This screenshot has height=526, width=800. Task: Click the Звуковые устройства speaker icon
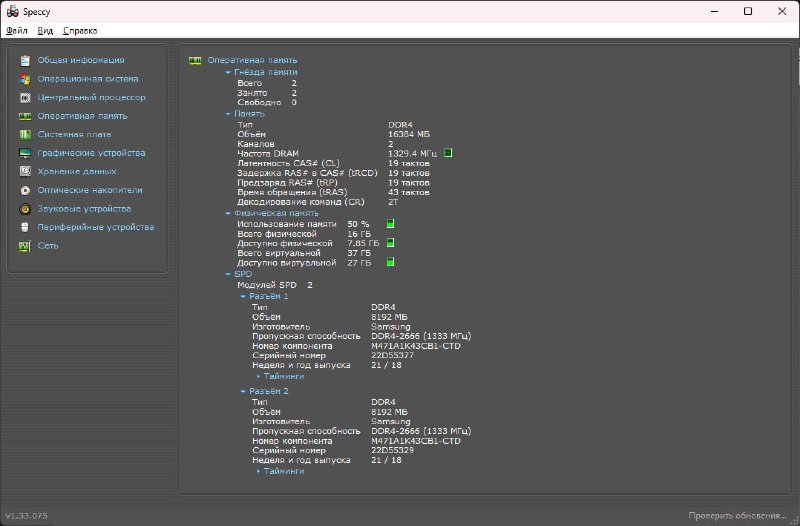[x=25, y=209]
